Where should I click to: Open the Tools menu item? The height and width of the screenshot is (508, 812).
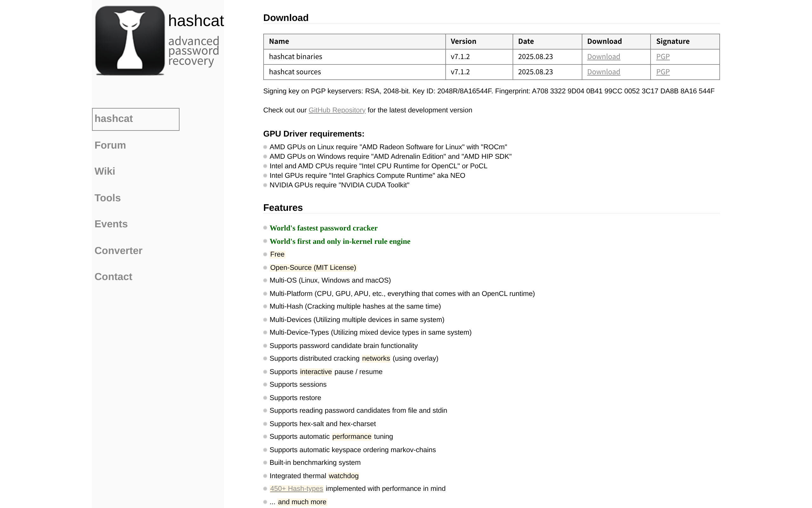pos(108,198)
